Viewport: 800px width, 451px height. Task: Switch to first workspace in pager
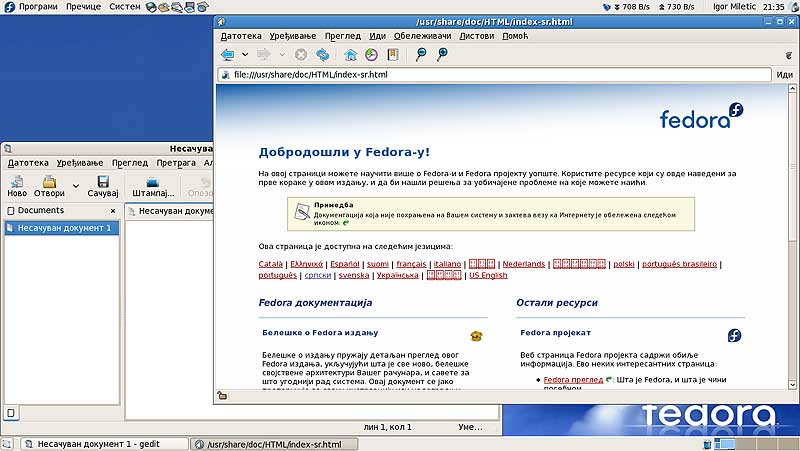click(x=725, y=444)
